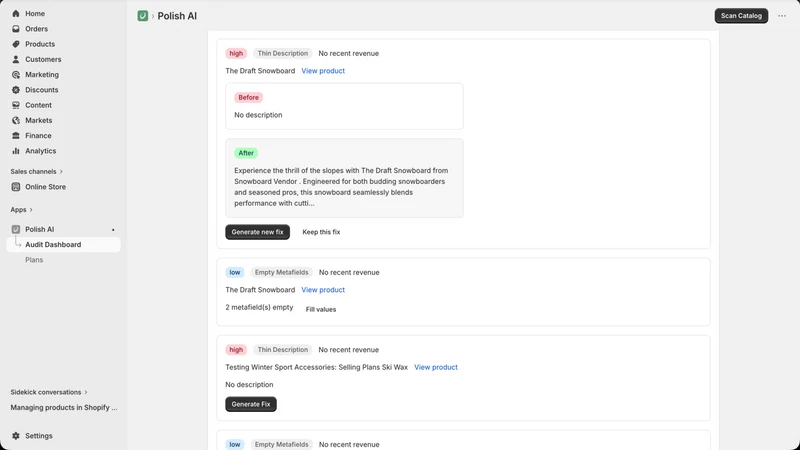Click the Marketing target icon
The width and height of the screenshot is (800, 450).
(16, 75)
